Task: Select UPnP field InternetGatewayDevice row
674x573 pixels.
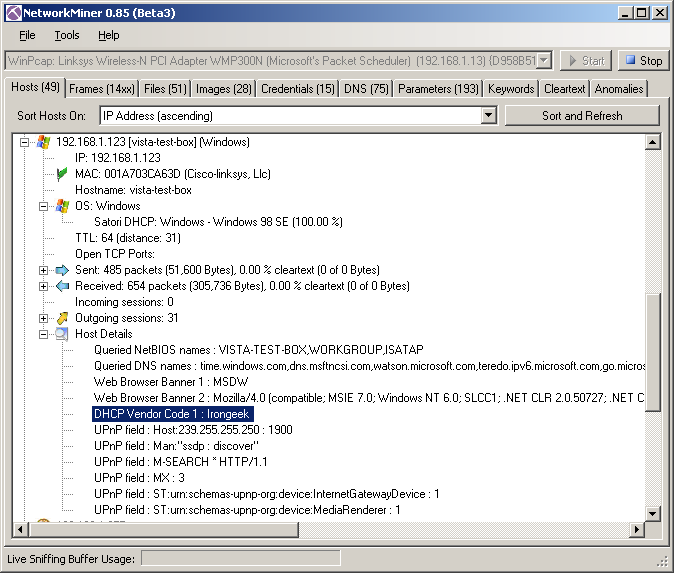Action: 267,494
